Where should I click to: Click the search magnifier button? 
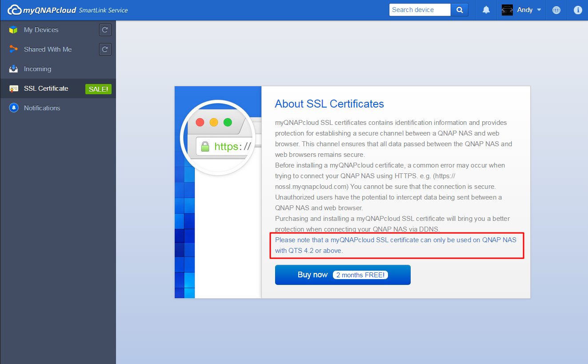point(460,10)
